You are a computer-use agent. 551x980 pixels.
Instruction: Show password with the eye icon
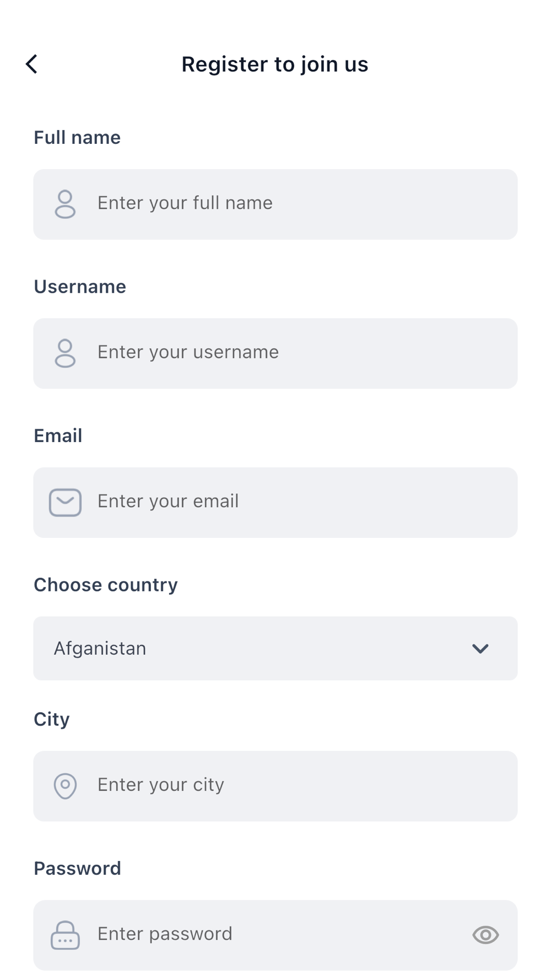[x=485, y=935]
